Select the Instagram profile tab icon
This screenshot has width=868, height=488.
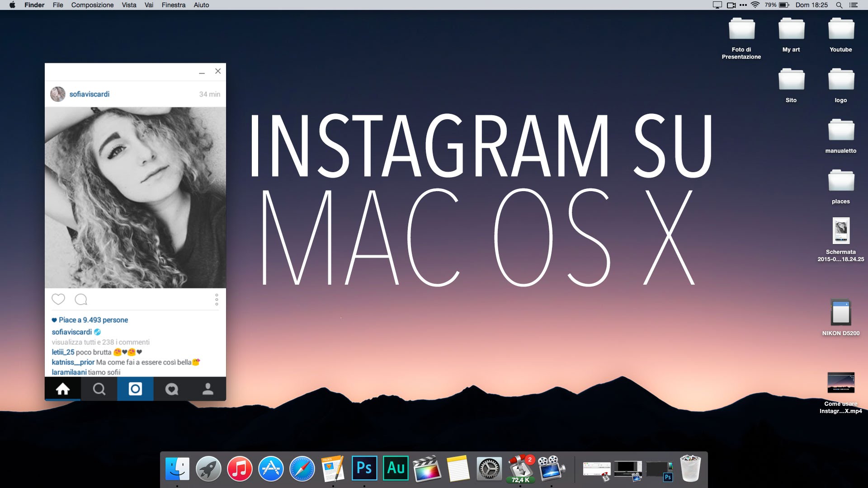click(x=208, y=389)
